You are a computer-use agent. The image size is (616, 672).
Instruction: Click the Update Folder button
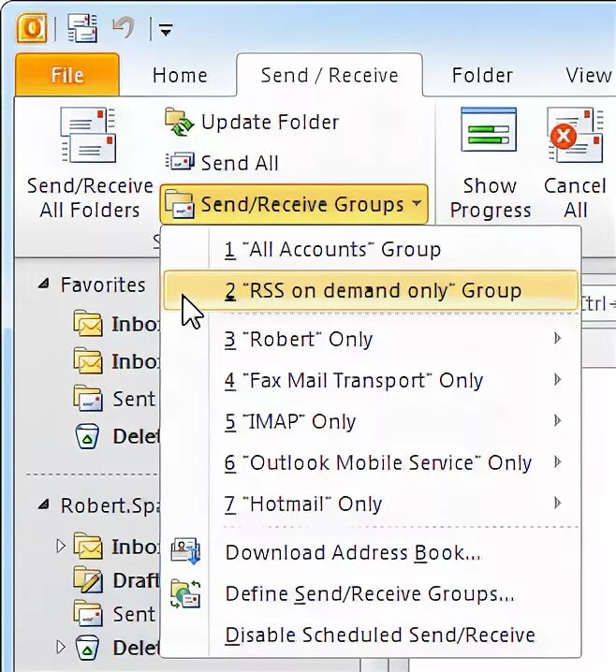[252, 123]
